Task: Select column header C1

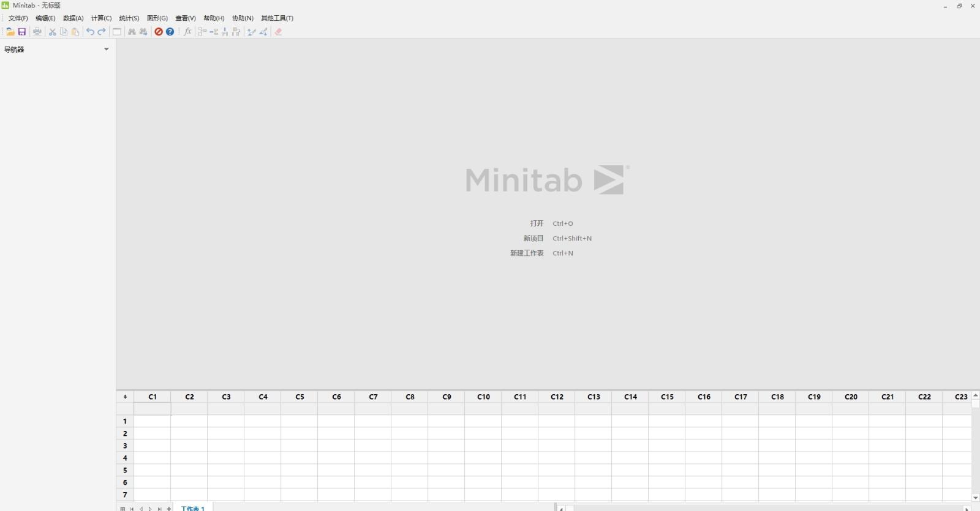Action: tap(153, 397)
